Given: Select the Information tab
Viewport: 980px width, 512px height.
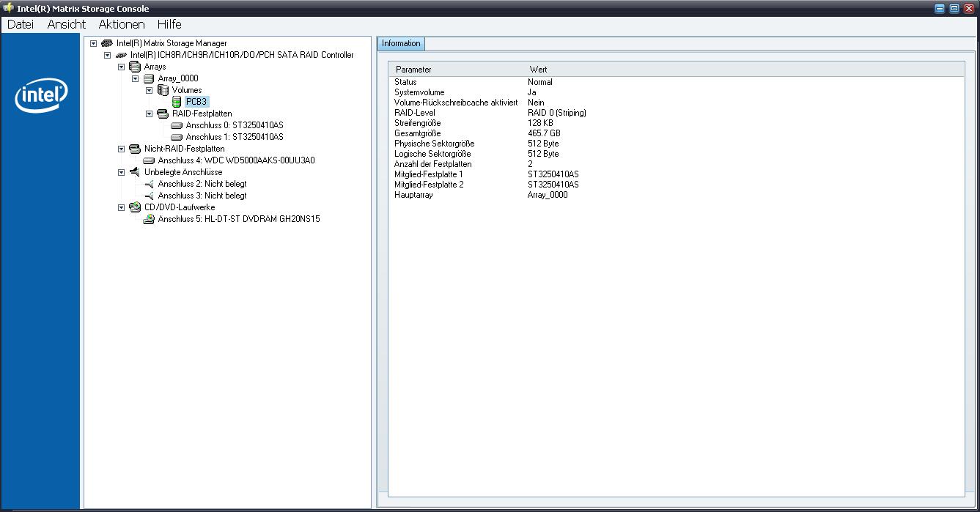Looking at the screenshot, I should pos(401,43).
